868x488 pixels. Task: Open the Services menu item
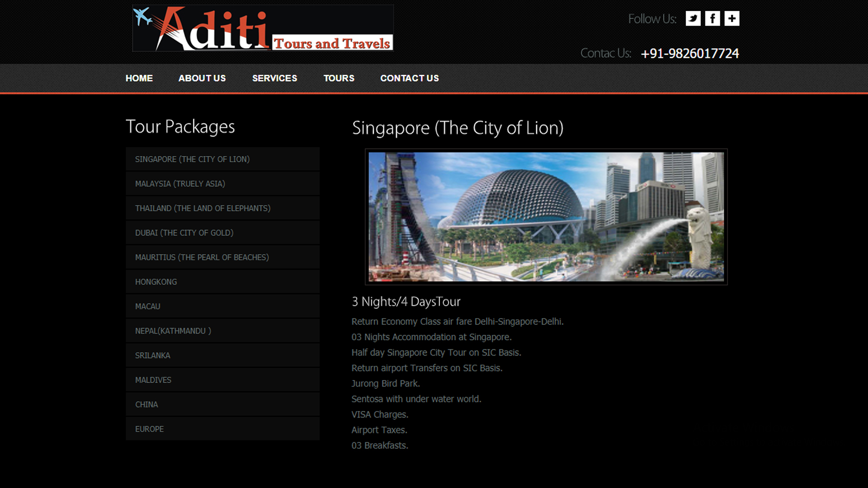tap(274, 78)
